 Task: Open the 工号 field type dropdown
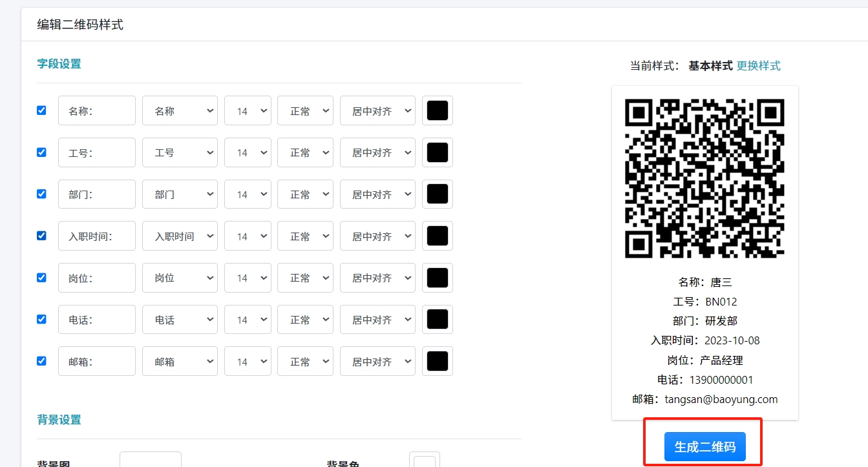180,152
